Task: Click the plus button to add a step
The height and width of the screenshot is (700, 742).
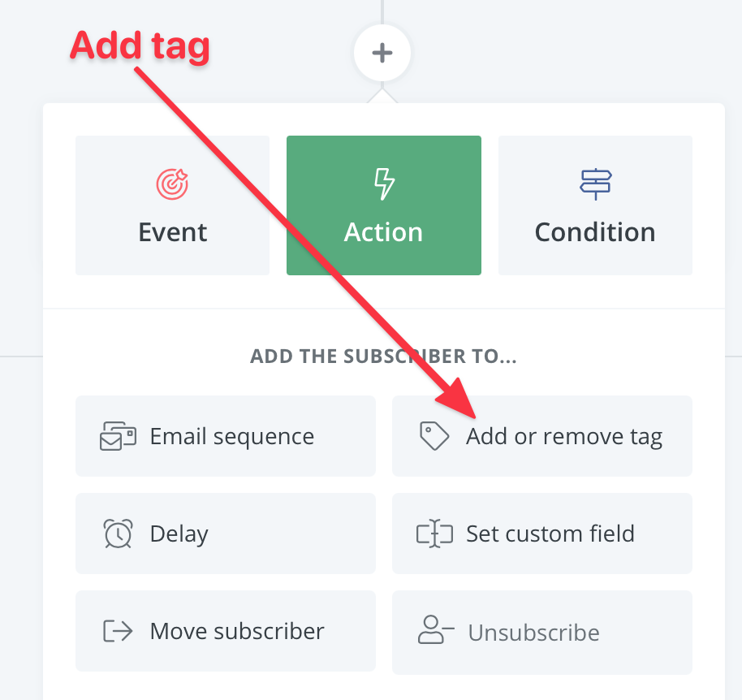Action: (382, 54)
